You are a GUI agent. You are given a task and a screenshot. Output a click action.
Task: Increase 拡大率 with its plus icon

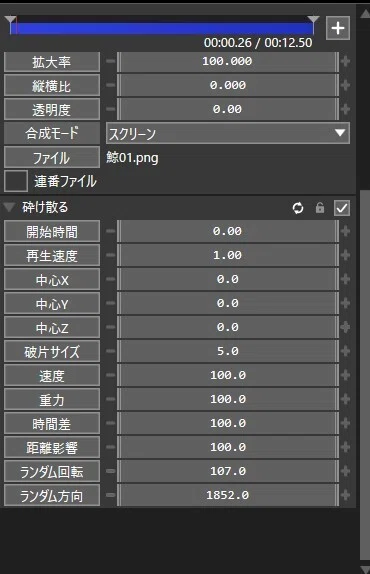345,61
